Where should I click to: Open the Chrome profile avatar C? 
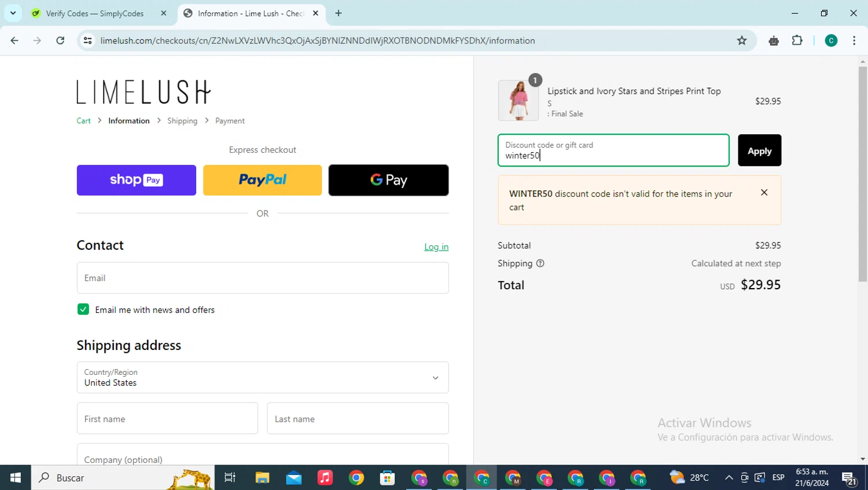click(x=831, y=40)
